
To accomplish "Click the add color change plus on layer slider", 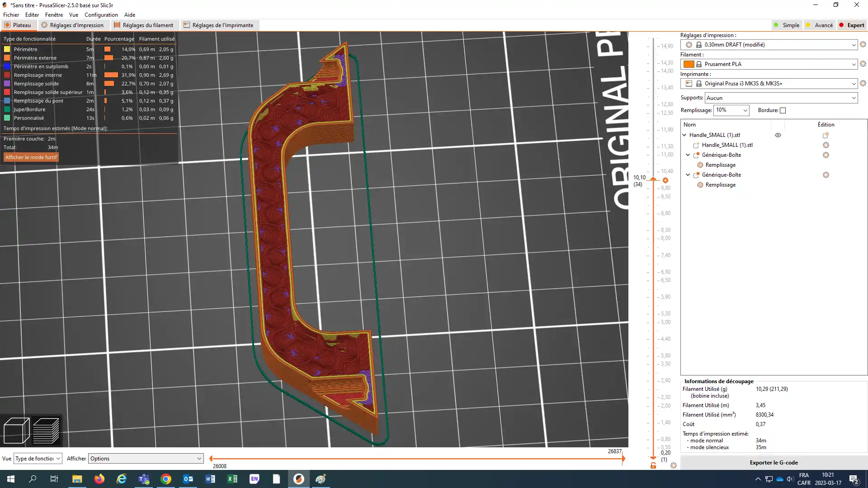I will coord(665,180).
